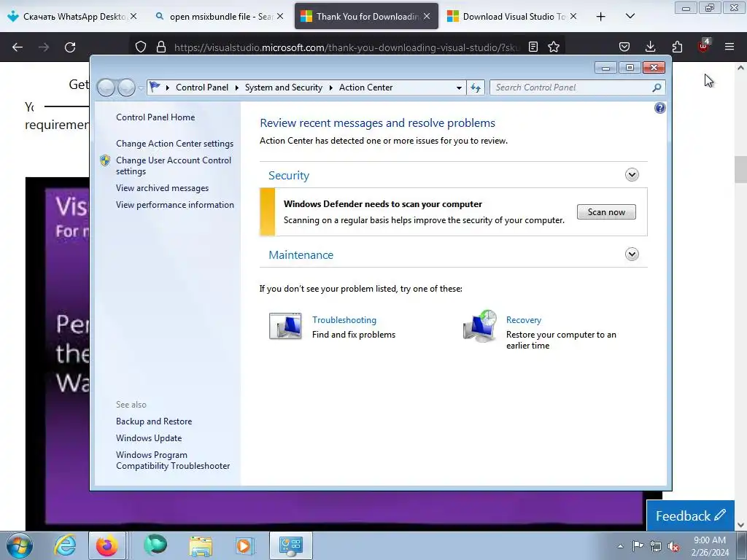Open a new Firefox tab with the plus icon
Image resolution: width=747 pixels, height=560 pixels.
601,17
